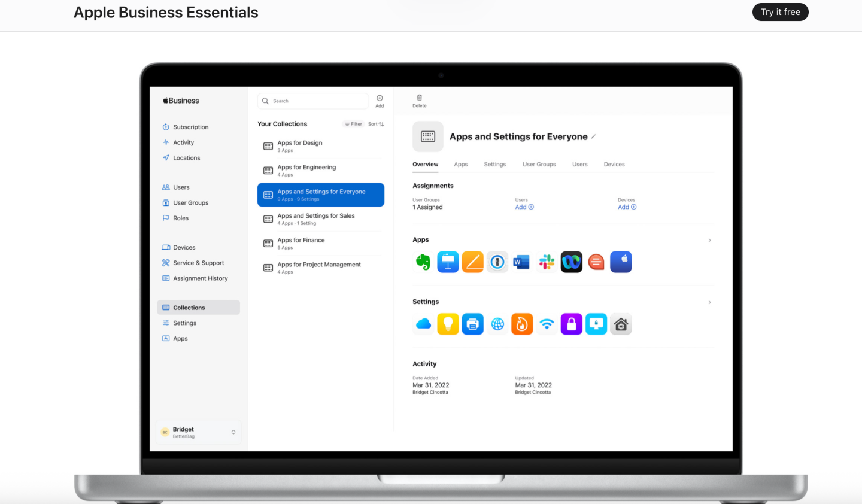This screenshot has width=862, height=504.
Task: Switch to the Devices tab
Action: coord(614,164)
